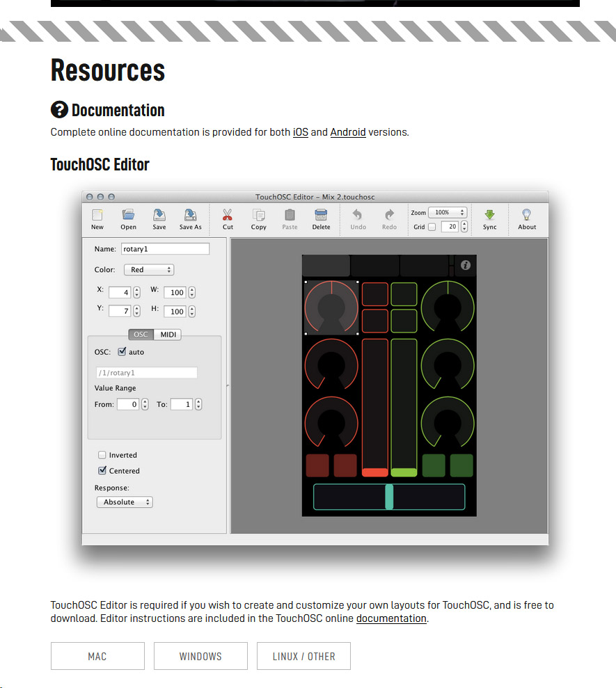Open the iOS documentation link

click(x=300, y=132)
